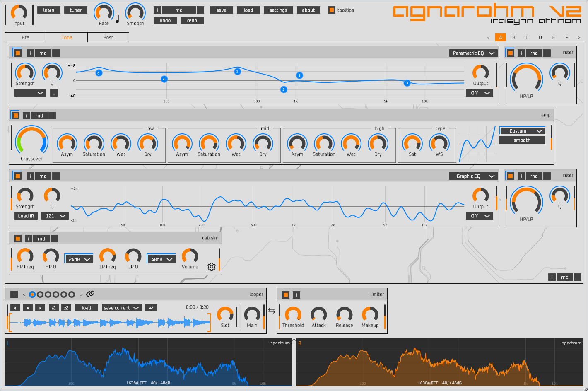
Task: Select preset slot B
Action: point(514,37)
